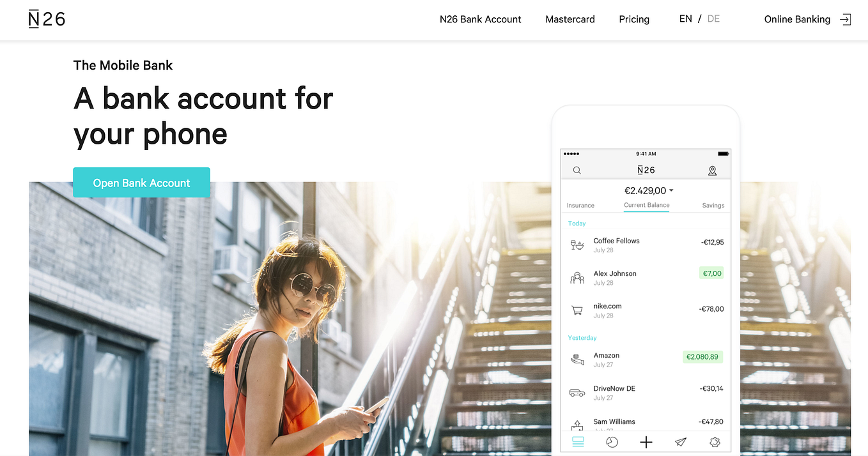Select the Current Balance tab
Viewport: 868px width, 456px height.
[647, 205]
